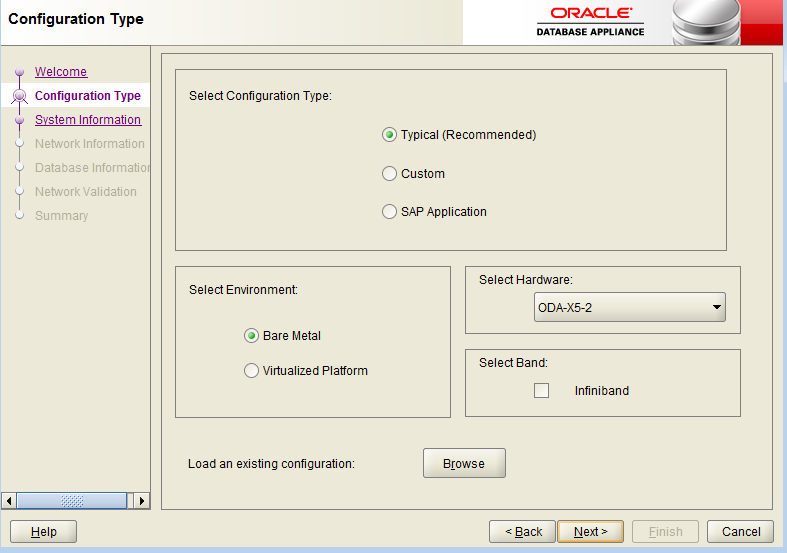Click the Select Band label
The image size is (787, 553).
(x=513, y=363)
